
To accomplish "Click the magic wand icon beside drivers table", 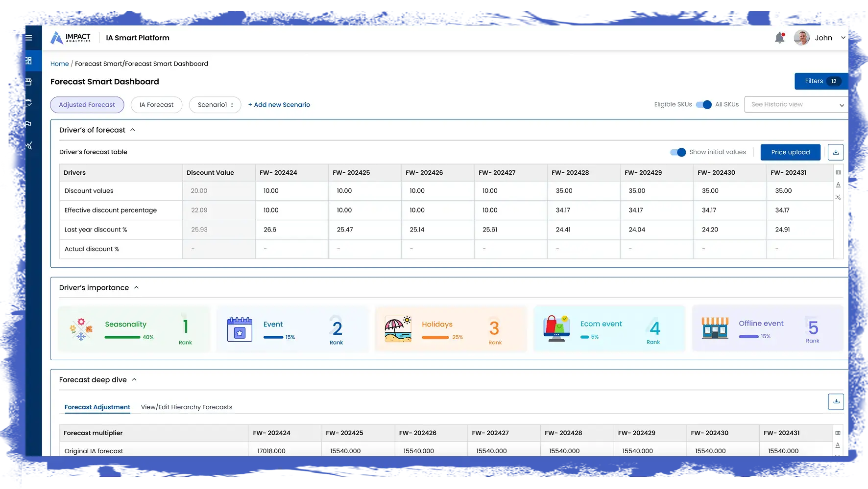I will pos(838,197).
